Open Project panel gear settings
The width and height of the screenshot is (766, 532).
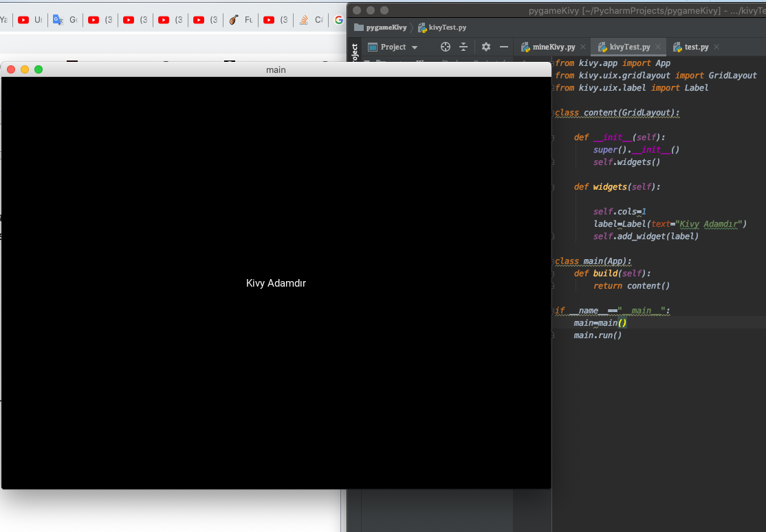485,47
